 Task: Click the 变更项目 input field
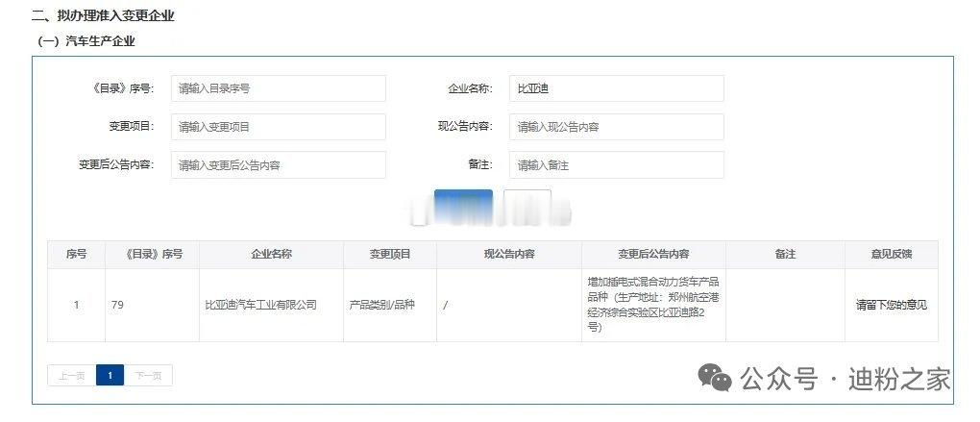(278, 127)
